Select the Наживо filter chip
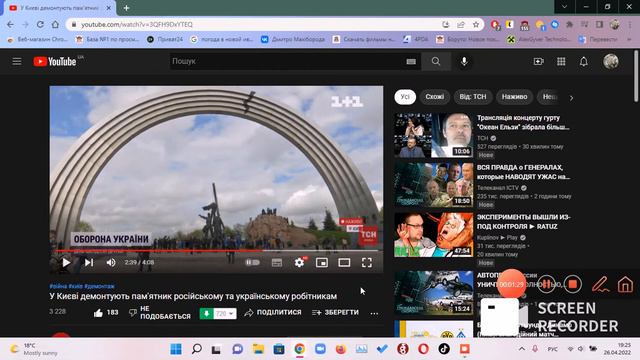The height and width of the screenshot is (360, 640). [x=514, y=97]
